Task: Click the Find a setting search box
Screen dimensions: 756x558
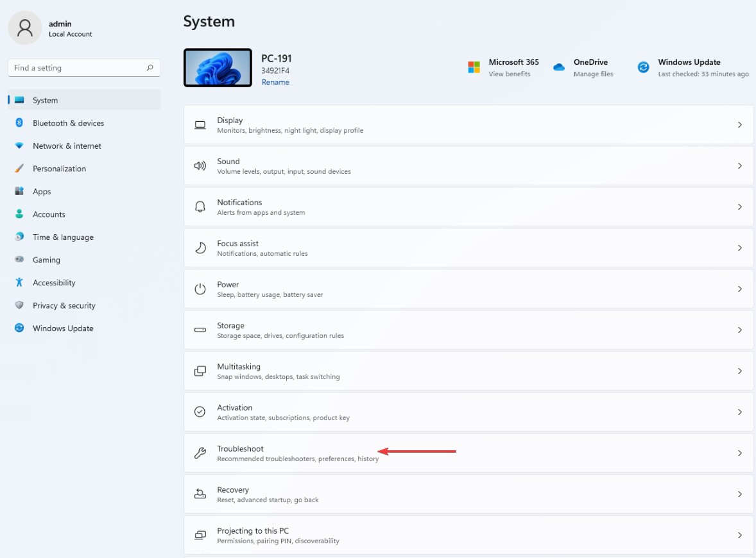Action: (83, 67)
